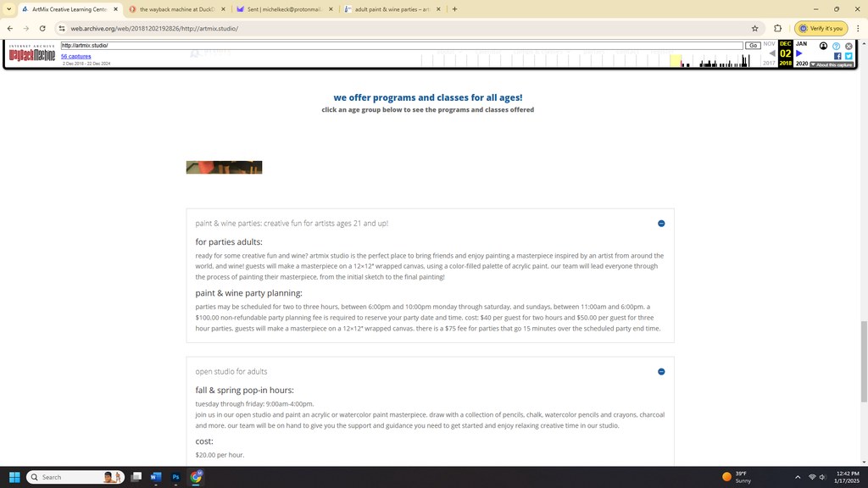Screen dimensions: 868x488
Task: Open Chrome three-dot menu
Action: pyautogui.click(x=858, y=28)
